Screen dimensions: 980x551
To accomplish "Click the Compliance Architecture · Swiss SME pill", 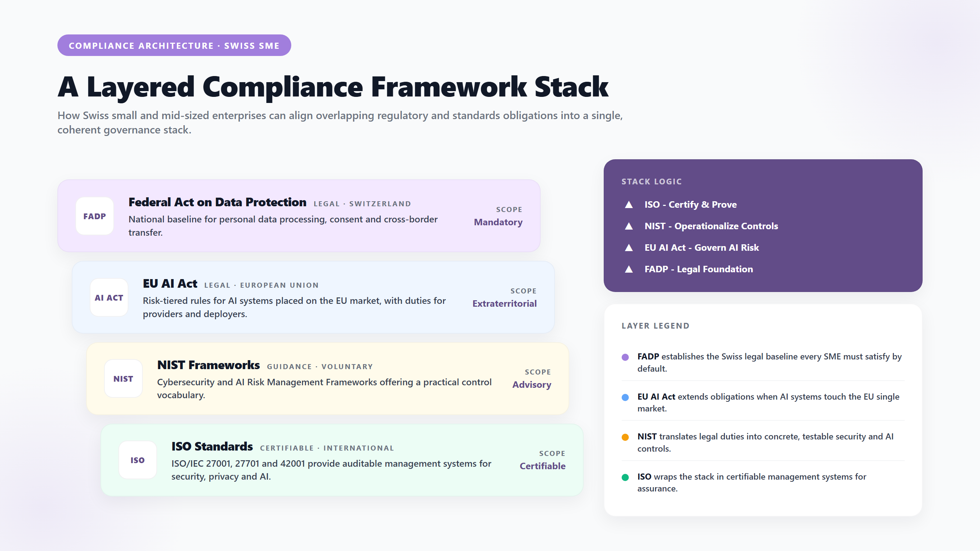I will (174, 45).
